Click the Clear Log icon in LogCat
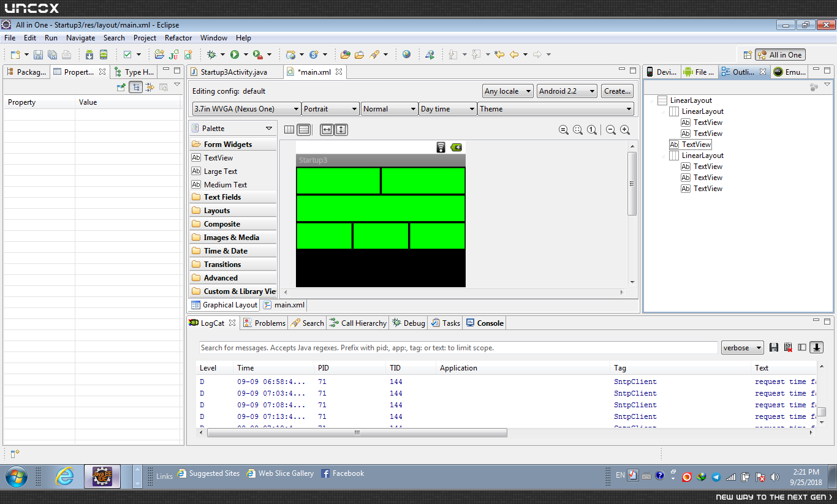The width and height of the screenshot is (837, 504). click(x=788, y=348)
